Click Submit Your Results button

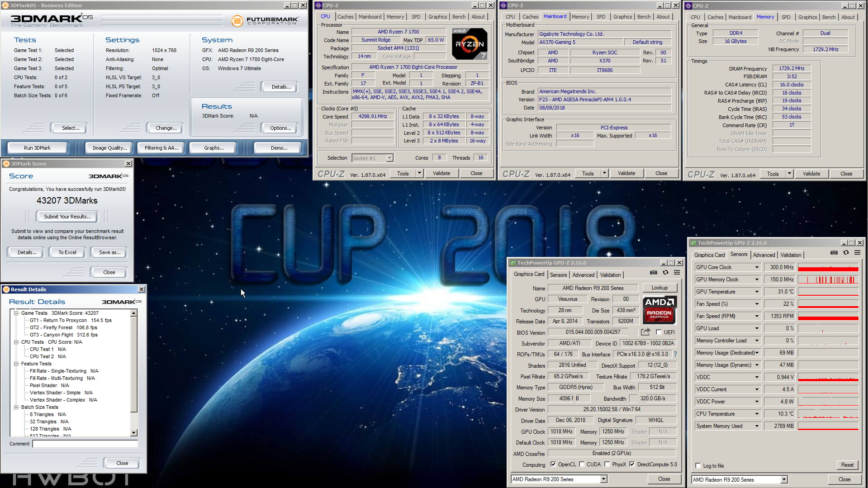click(x=67, y=217)
